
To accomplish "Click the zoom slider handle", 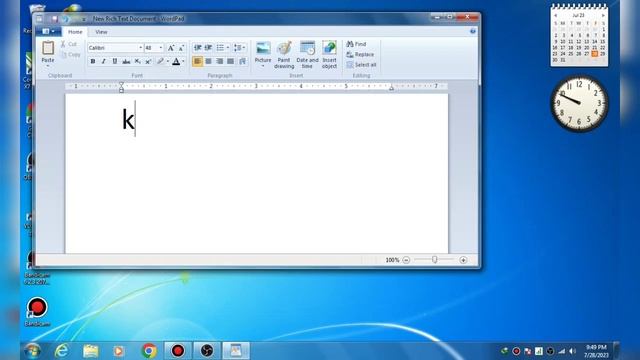I will coord(435,260).
